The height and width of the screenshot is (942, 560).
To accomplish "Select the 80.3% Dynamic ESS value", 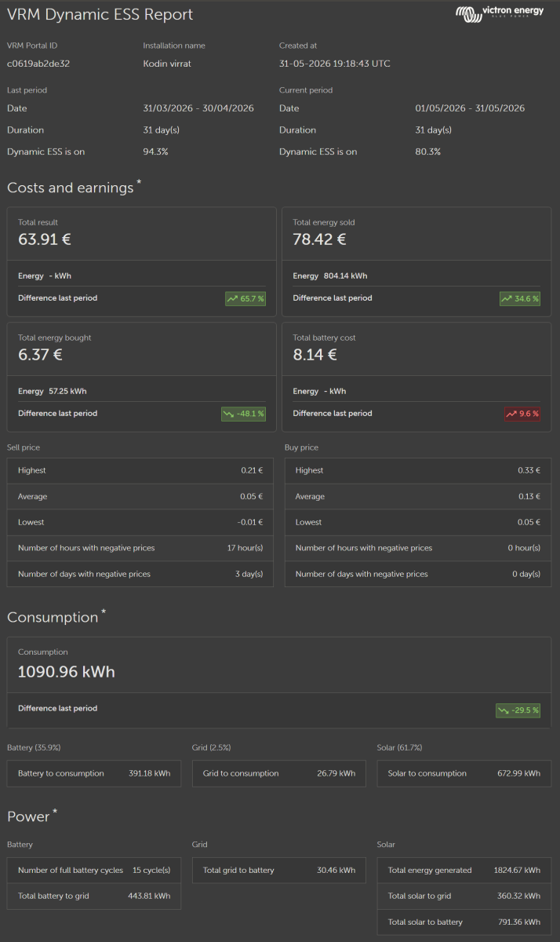I will pos(427,152).
